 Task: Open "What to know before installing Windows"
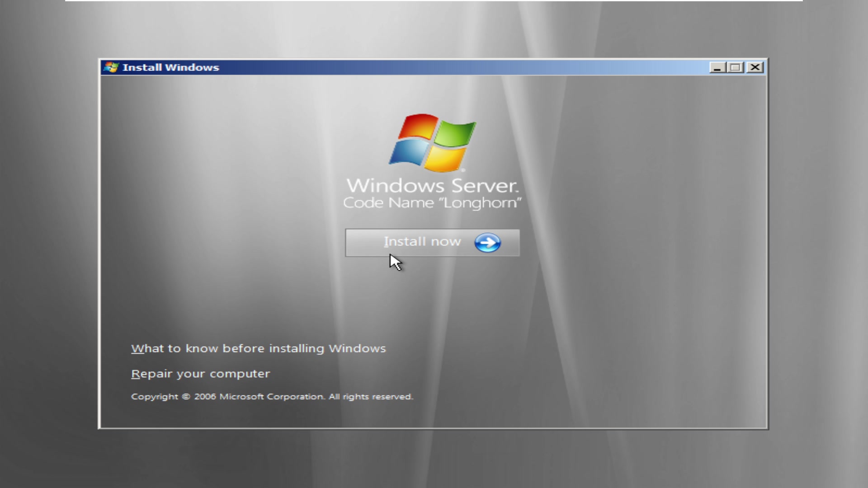[258, 348]
